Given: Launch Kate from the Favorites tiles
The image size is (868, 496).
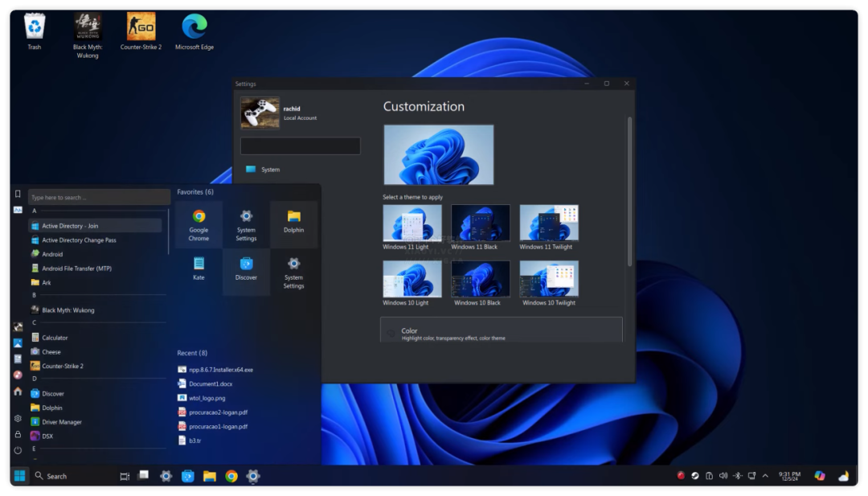Looking at the screenshot, I should click(x=199, y=269).
